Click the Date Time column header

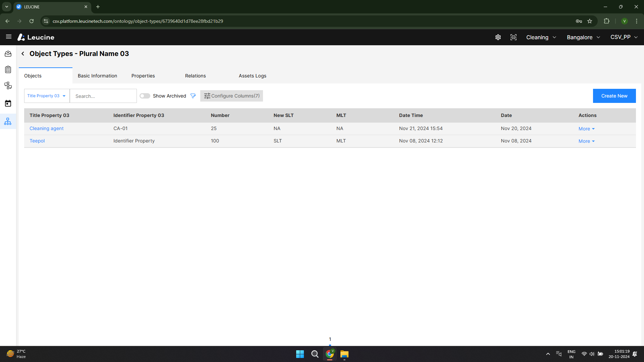[x=411, y=115]
